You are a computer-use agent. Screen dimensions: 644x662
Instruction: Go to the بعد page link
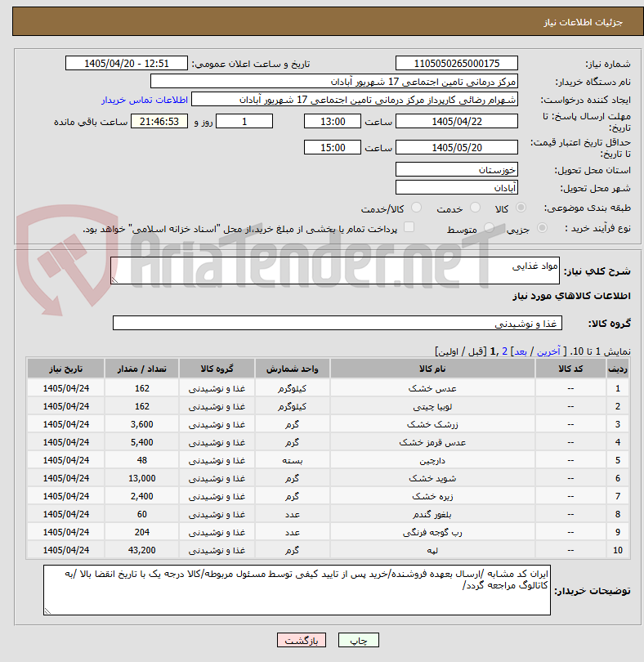pyautogui.click(x=520, y=351)
